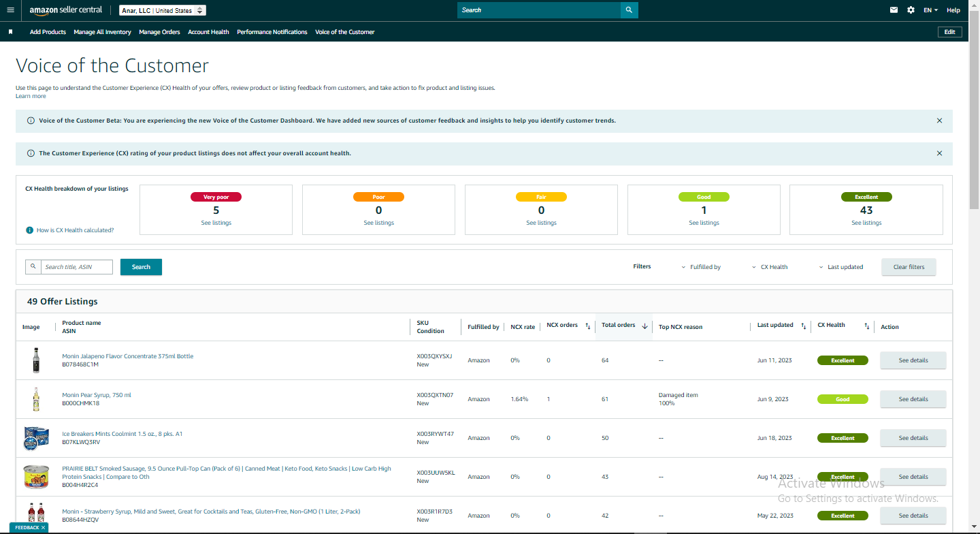See listings under Poor
This screenshot has width=980, height=534.
[378, 223]
